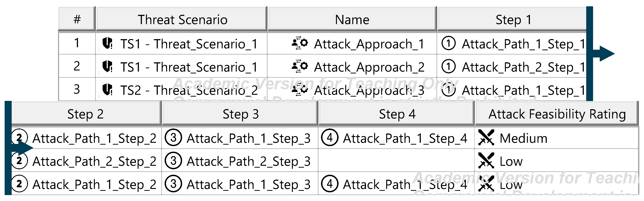Click the attack approach icon for Attack_Approach_1
This screenshot has width=644, height=201.
299,44
